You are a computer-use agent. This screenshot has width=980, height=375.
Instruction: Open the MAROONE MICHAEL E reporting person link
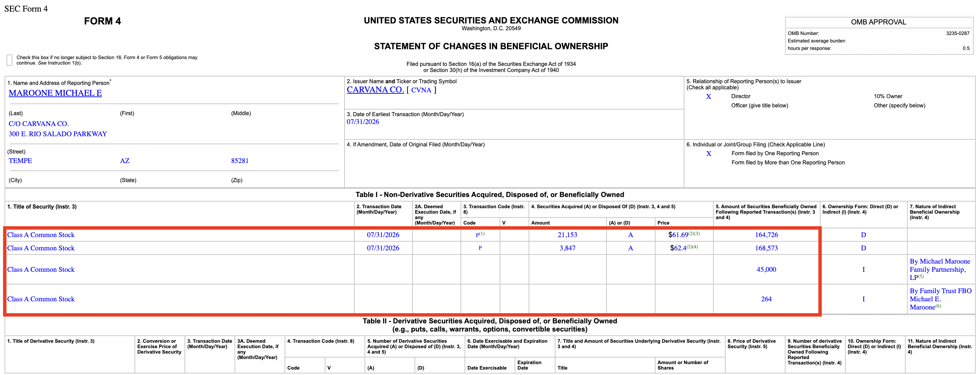pyautogui.click(x=55, y=93)
